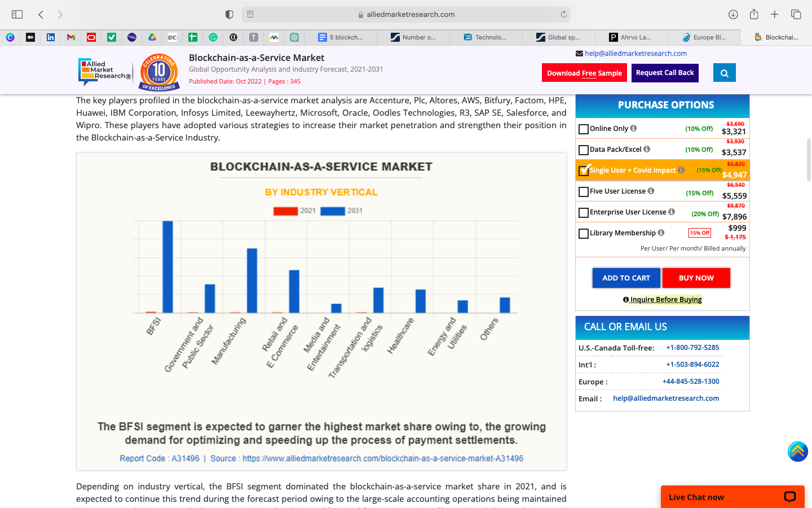Check the Five User License checkbox
The height and width of the screenshot is (508, 812).
(584, 192)
